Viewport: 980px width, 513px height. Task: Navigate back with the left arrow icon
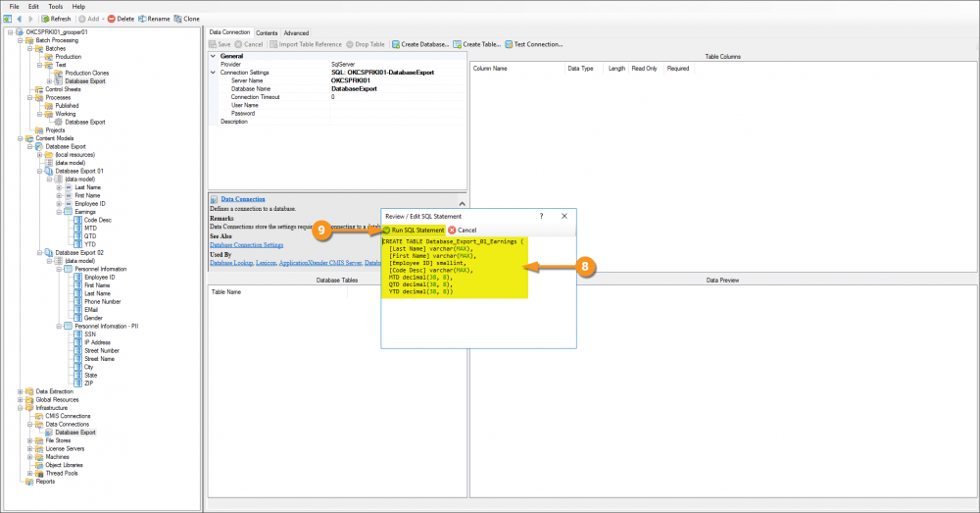[20, 19]
